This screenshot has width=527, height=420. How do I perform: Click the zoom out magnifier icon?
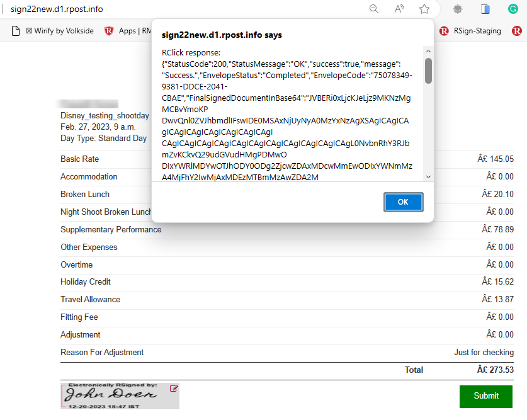(374, 9)
